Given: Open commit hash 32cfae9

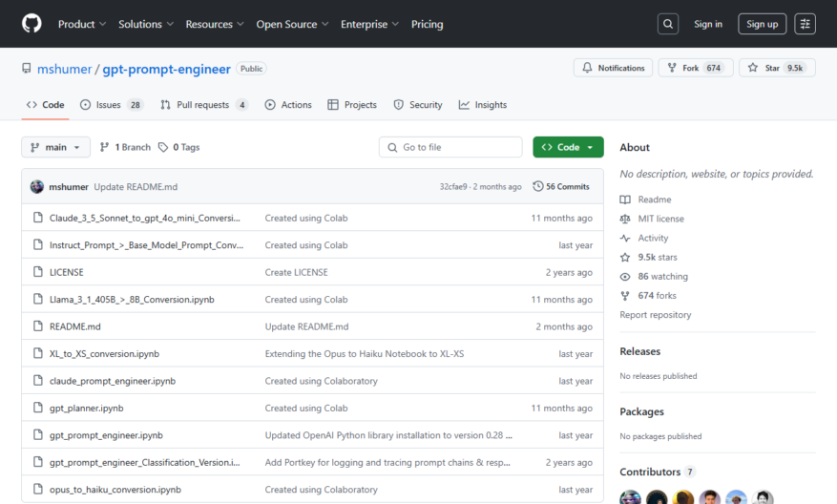Looking at the screenshot, I should pyautogui.click(x=453, y=186).
